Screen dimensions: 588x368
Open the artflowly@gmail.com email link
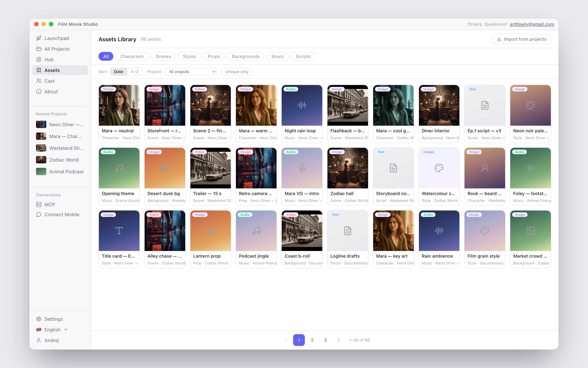(532, 24)
